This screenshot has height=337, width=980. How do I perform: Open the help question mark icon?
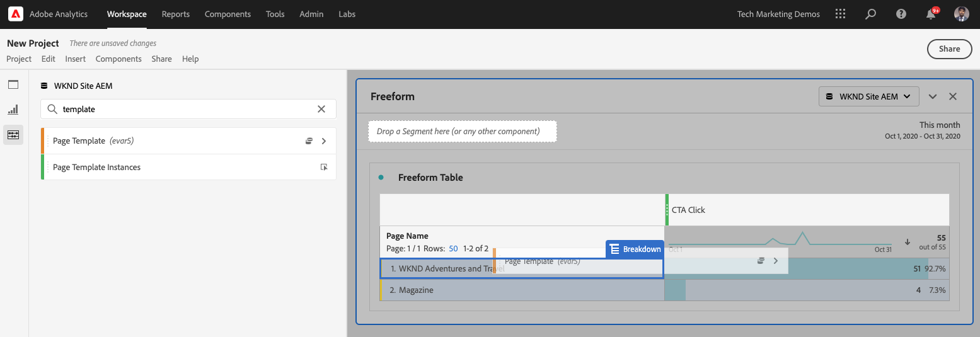901,14
